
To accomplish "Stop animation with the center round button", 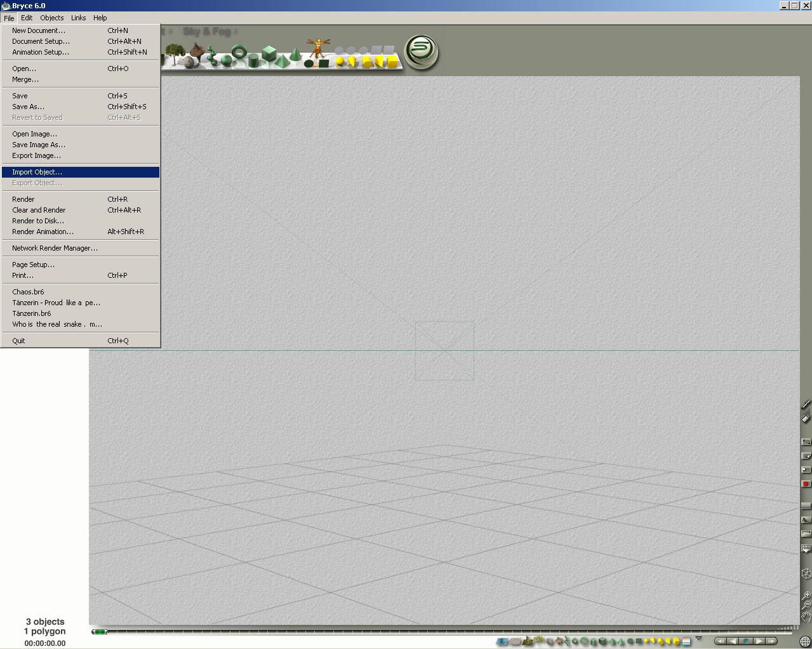I will [746, 641].
